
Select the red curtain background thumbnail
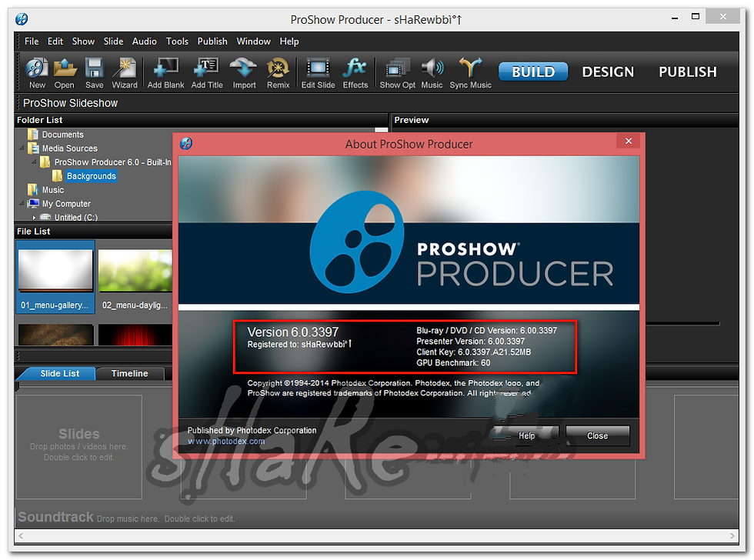pyautogui.click(x=135, y=335)
